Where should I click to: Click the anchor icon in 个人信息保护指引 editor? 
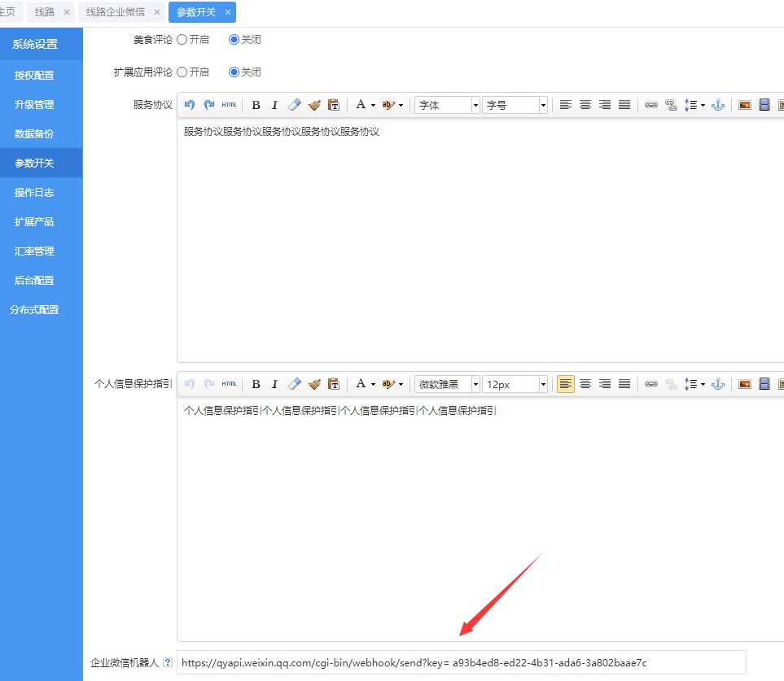click(717, 384)
